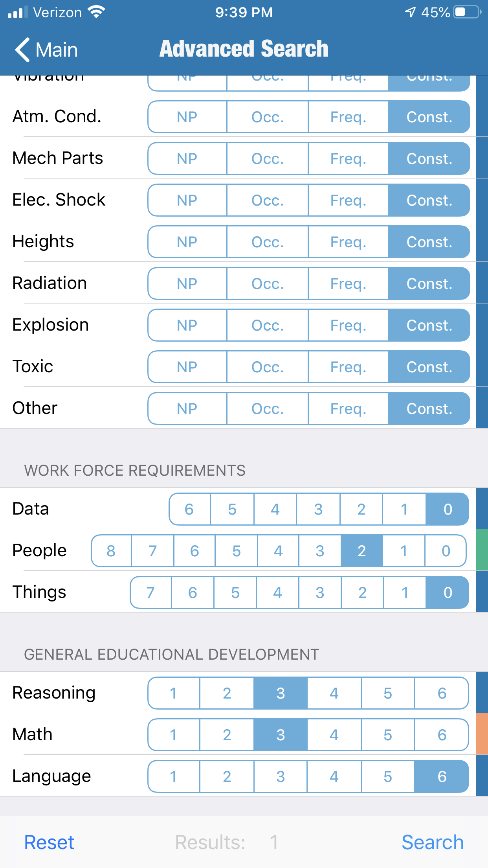The width and height of the screenshot is (488, 868).
Task: Tap the battery indicator icon
Action: [x=467, y=12]
